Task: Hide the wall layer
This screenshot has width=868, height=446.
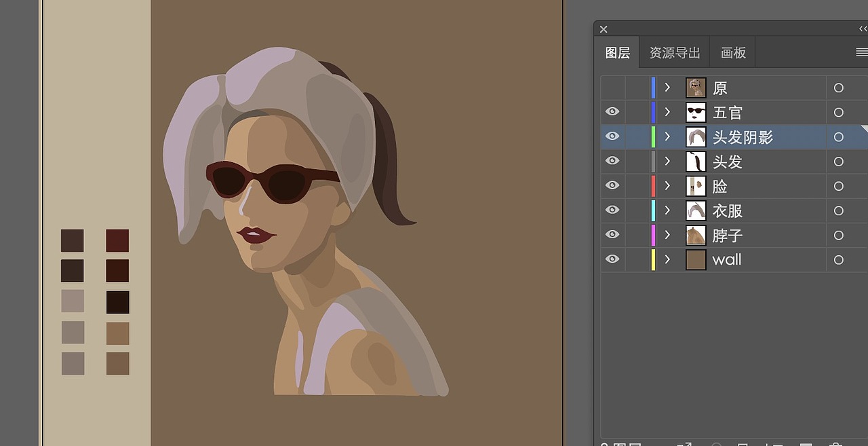Action: click(x=612, y=259)
